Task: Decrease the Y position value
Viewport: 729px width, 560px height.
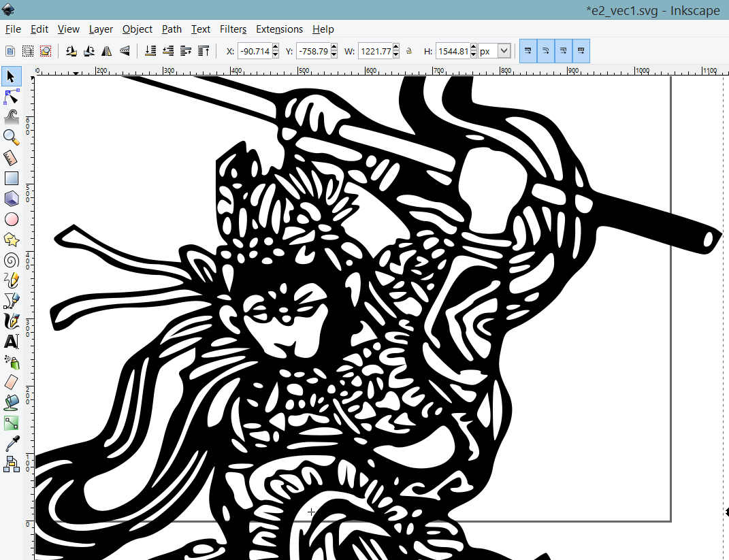Action: 334,55
